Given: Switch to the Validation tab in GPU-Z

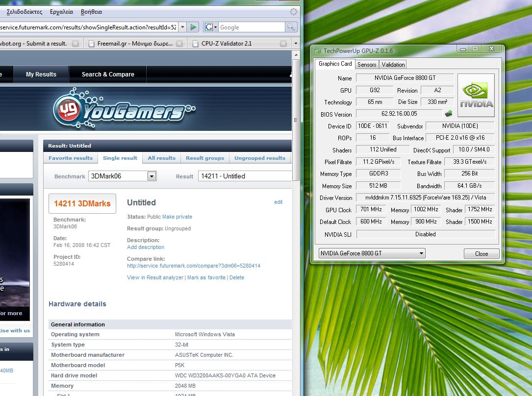Looking at the screenshot, I should pyautogui.click(x=393, y=64).
